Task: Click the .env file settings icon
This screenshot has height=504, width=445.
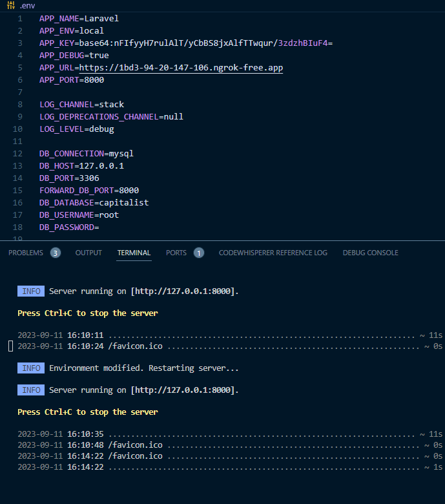Action: 11,5
